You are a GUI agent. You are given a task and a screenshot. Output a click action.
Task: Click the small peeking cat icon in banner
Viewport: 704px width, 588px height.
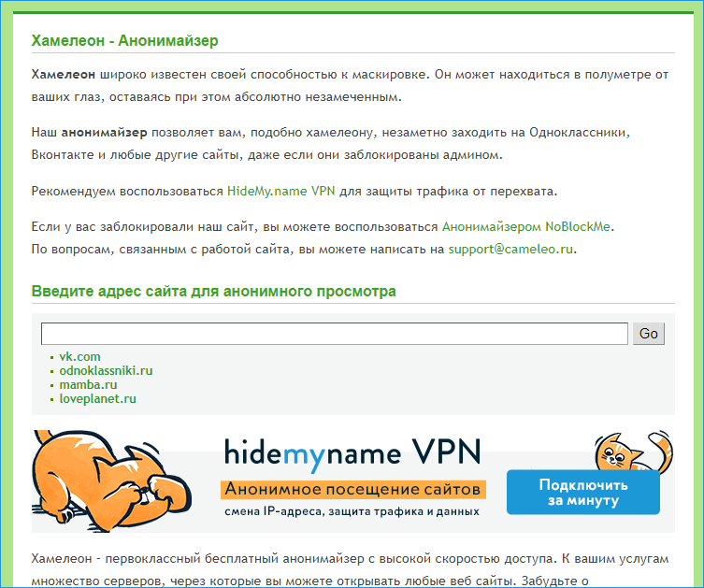coord(634,452)
